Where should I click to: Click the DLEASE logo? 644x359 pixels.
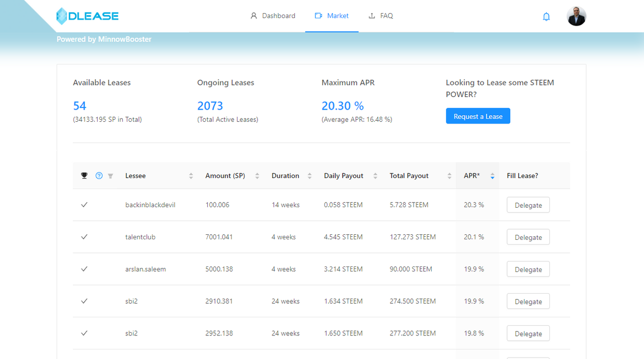tap(88, 16)
